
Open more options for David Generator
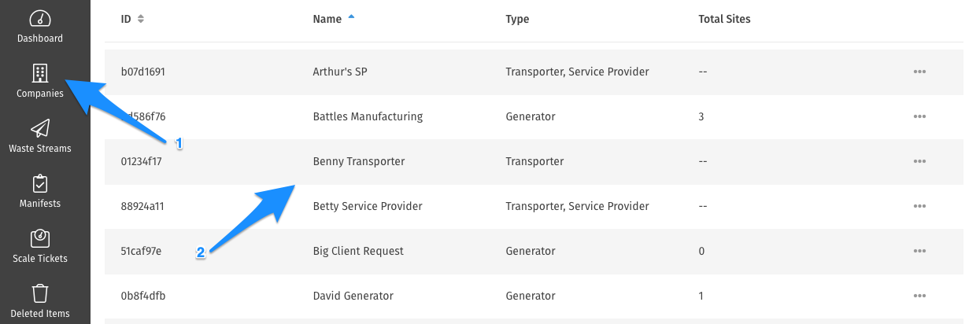pos(919,296)
